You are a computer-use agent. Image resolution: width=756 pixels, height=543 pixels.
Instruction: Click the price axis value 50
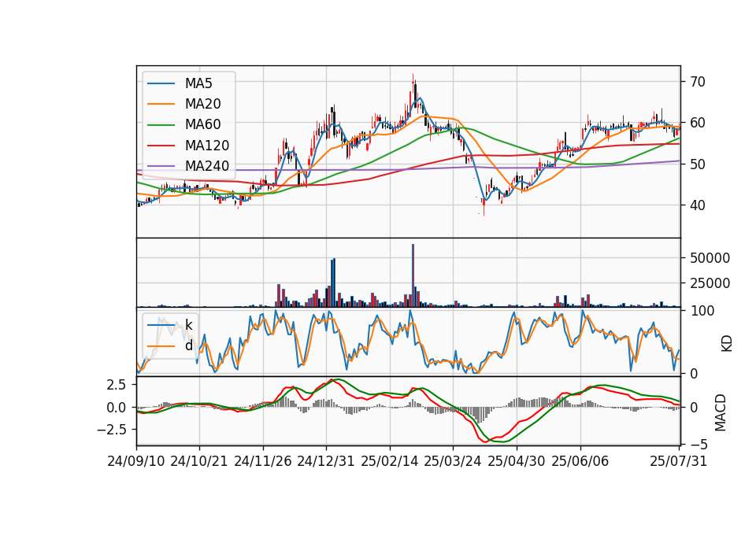[698, 164]
